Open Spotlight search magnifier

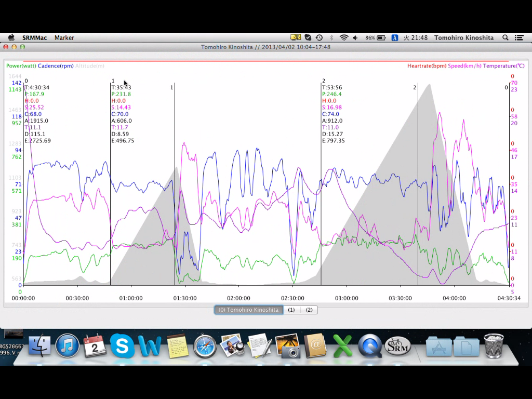(x=505, y=38)
